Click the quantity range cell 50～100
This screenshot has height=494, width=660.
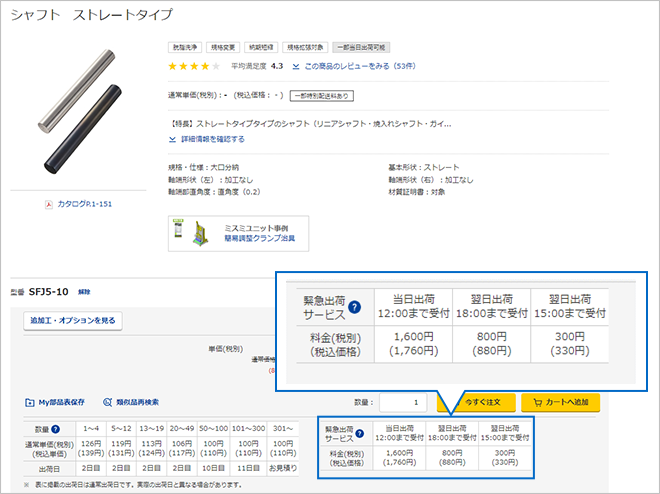213,429
